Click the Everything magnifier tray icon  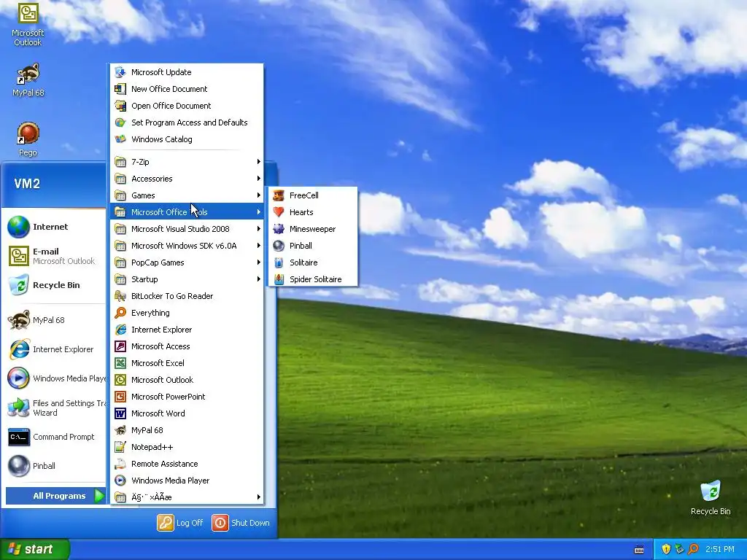coord(693,549)
